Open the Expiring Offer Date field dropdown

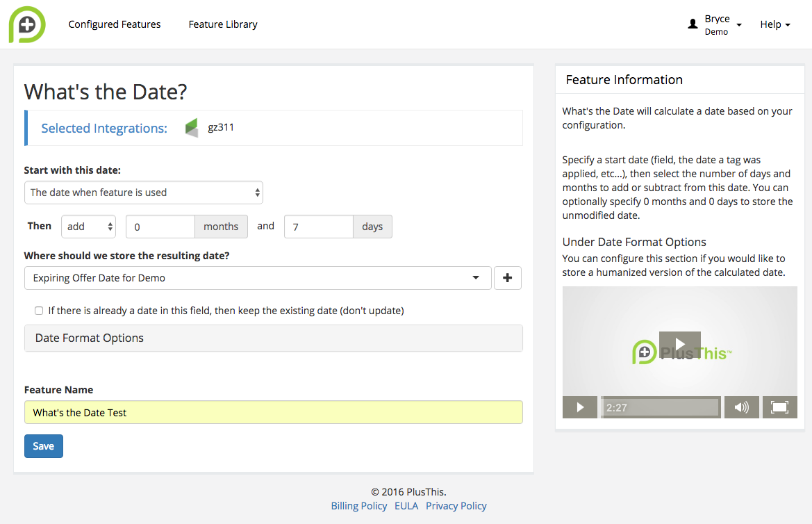(x=258, y=278)
